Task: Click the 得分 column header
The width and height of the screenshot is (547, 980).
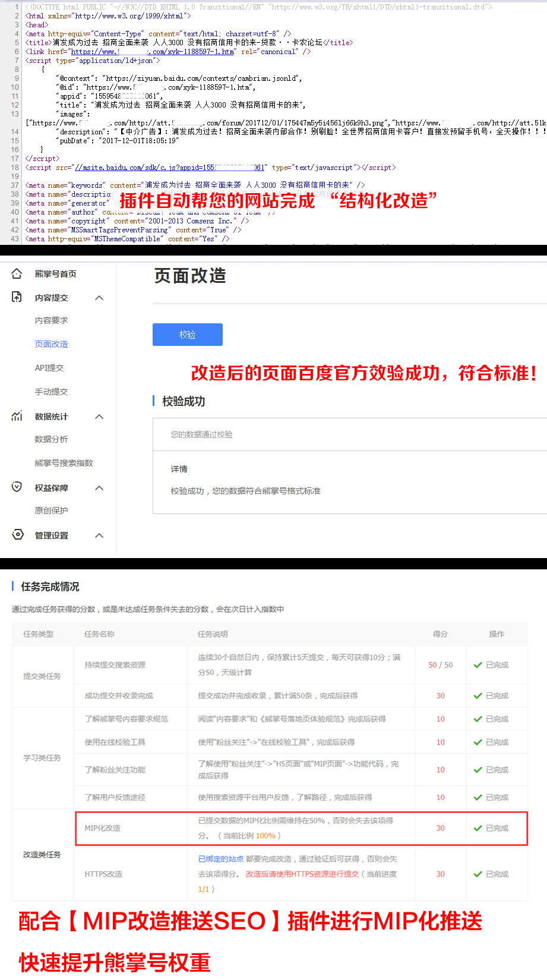Action: (440, 634)
